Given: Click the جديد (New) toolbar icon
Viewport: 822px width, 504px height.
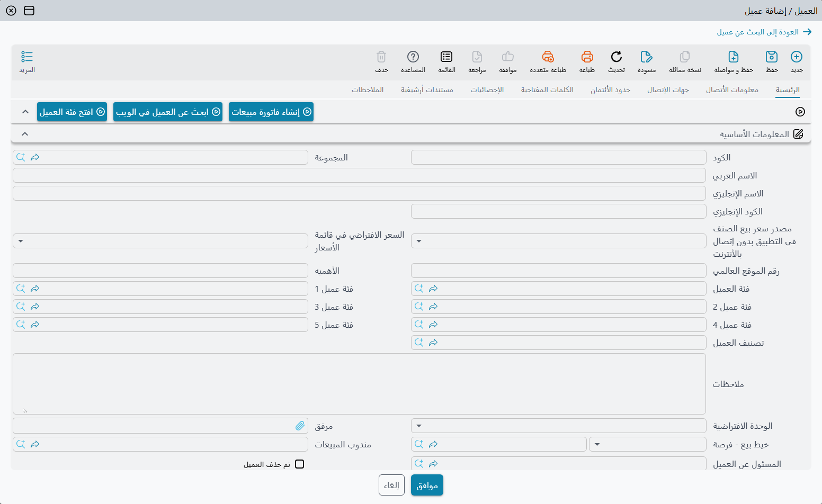Looking at the screenshot, I should click(x=797, y=57).
